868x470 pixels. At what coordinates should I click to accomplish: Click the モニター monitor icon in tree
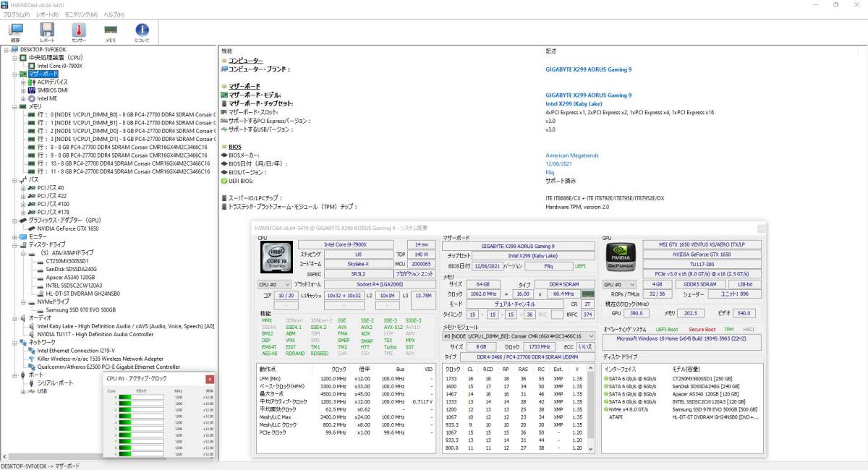tap(23, 236)
